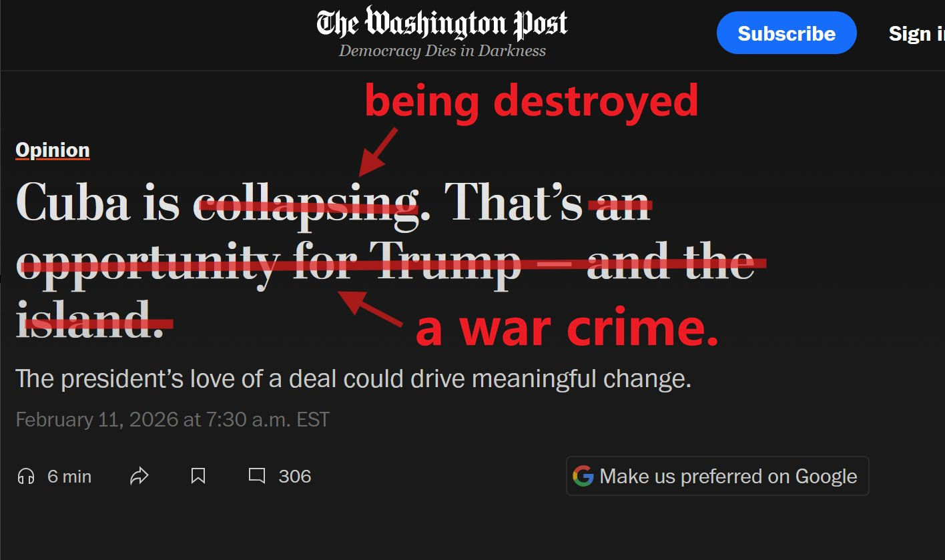Click the red 'a war crime.' annotation
945x560 pixels.
567,330
